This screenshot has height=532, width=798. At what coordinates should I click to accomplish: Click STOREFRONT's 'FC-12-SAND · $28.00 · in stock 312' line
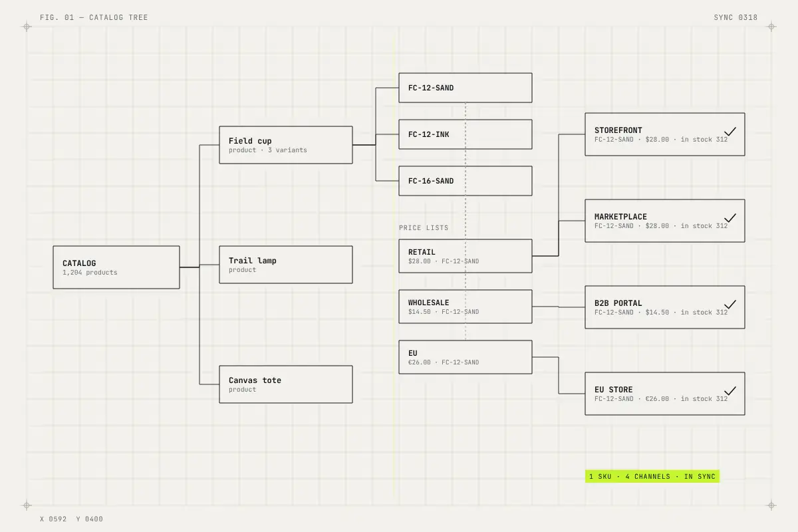coord(661,140)
